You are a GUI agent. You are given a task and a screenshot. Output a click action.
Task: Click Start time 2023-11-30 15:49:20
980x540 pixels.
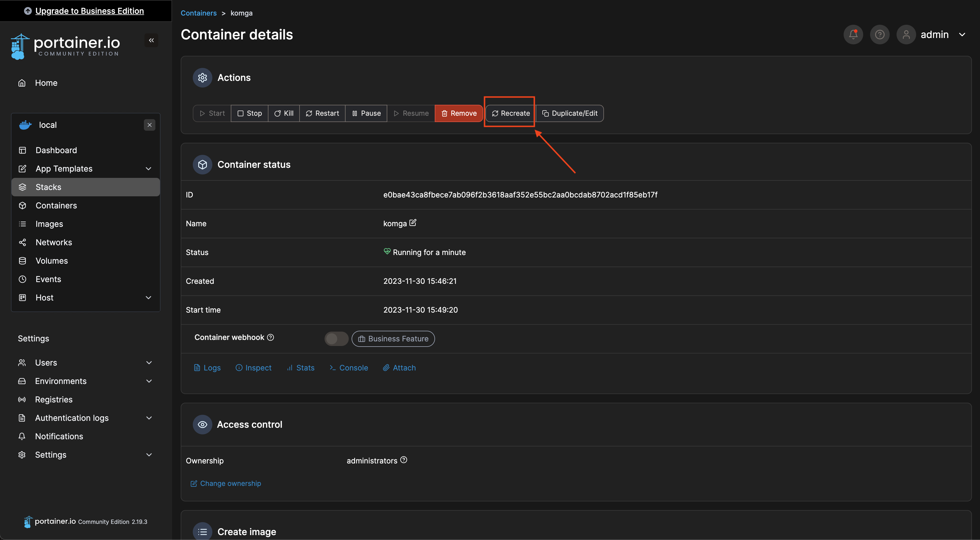420,310
